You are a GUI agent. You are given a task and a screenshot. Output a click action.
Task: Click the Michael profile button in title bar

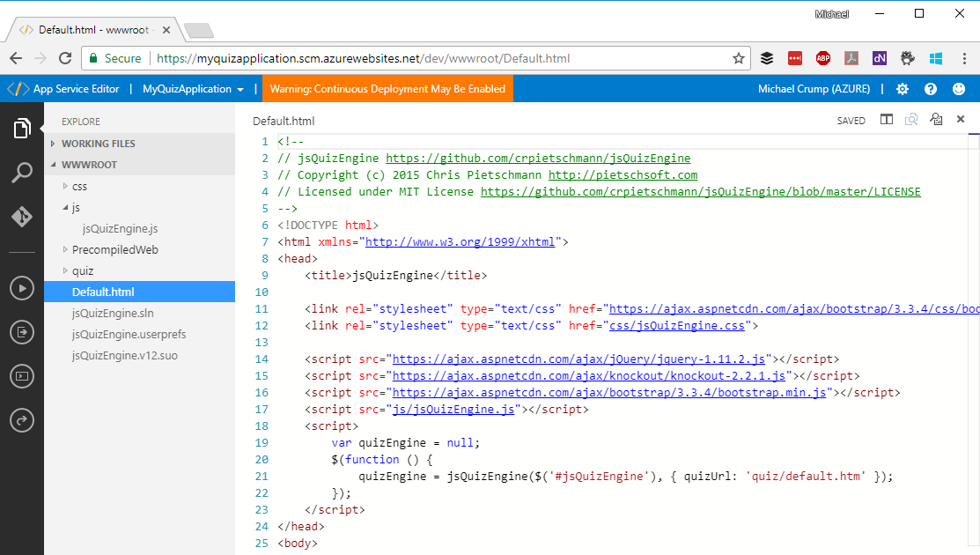(832, 14)
